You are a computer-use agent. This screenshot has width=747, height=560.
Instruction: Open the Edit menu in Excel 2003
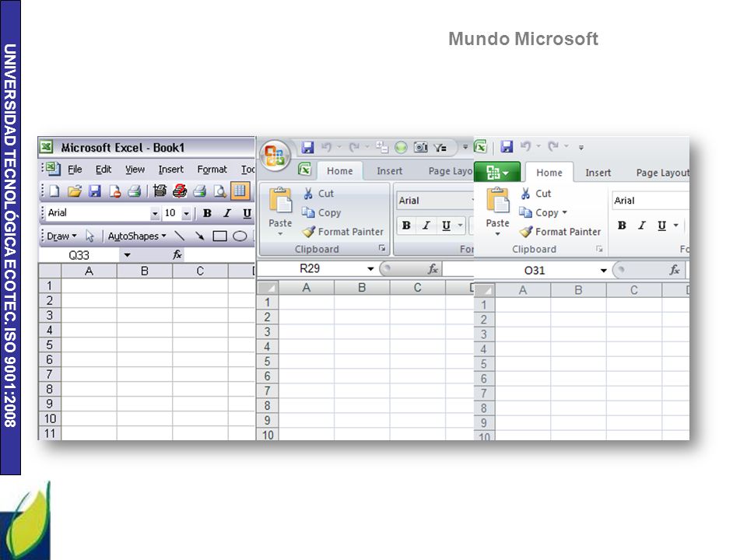click(x=103, y=169)
